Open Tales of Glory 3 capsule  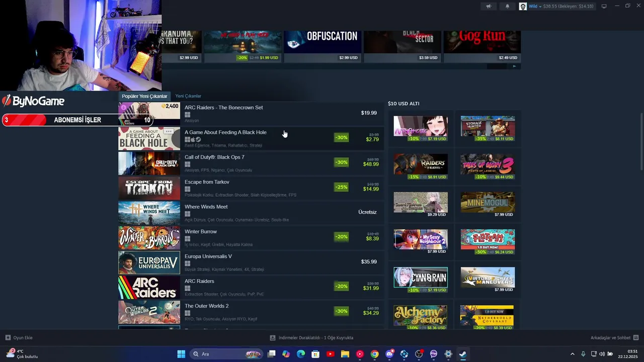tap(488, 167)
